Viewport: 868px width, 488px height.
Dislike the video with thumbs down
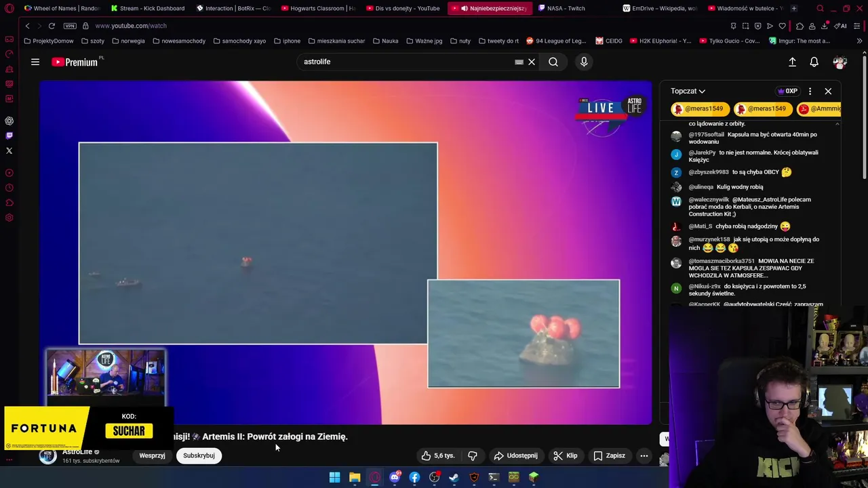[473, 455]
